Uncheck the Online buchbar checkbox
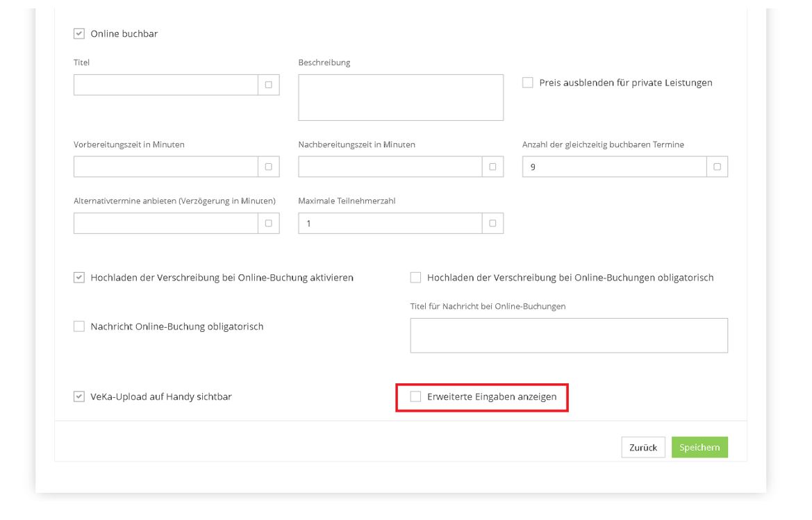The image size is (812, 520). click(x=78, y=33)
